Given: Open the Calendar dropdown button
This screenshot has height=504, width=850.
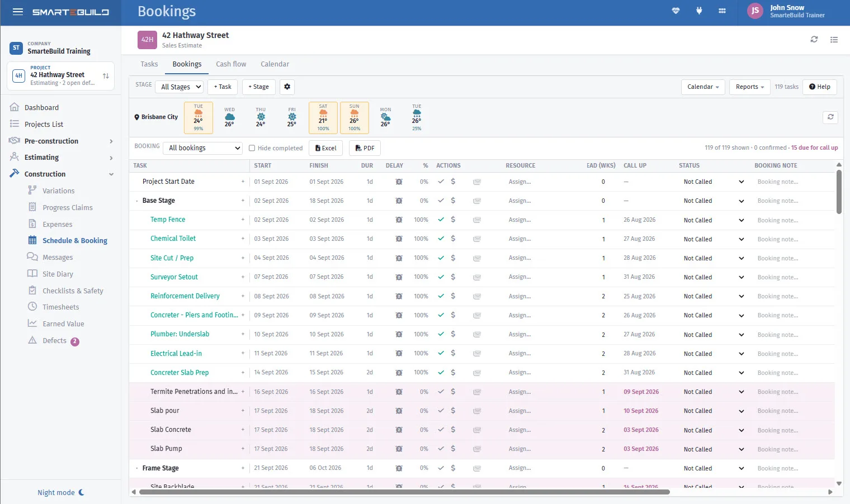Looking at the screenshot, I should pyautogui.click(x=703, y=87).
